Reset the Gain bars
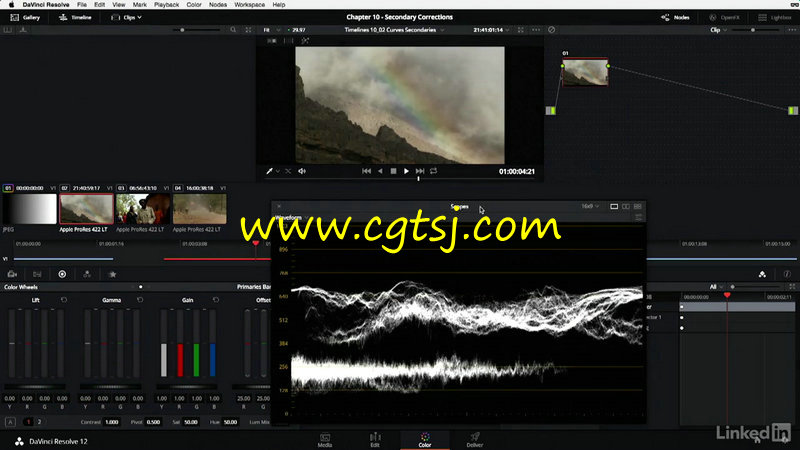Viewport: 800px width, 450px height. coord(216,300)
